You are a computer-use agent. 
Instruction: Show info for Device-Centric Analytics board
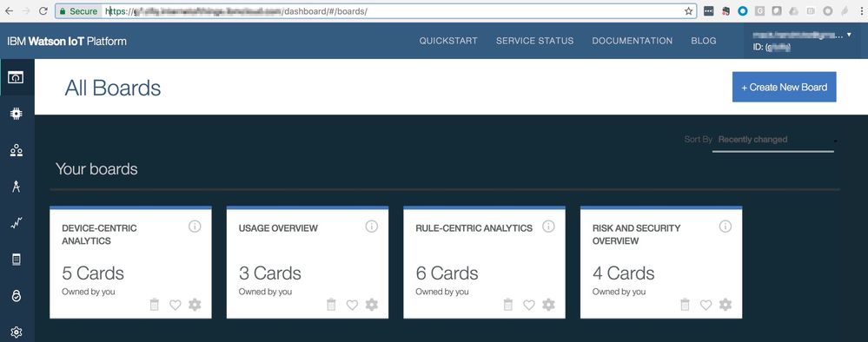pos(195,226)
